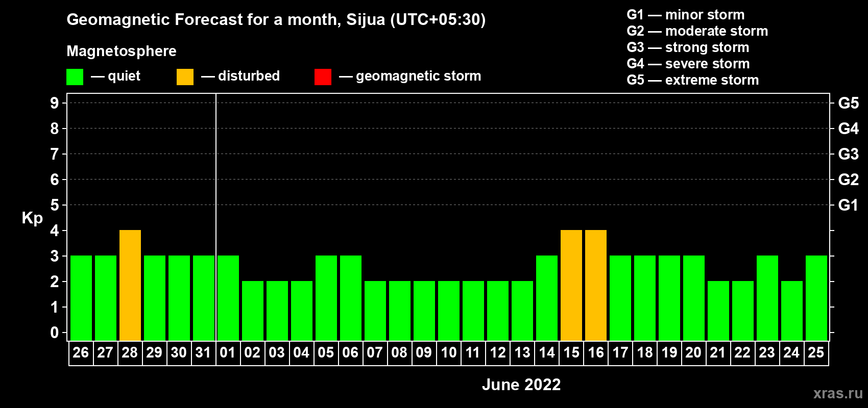Click the G5 label on right axis
Image resolution: width=868 pixels, height=408 pixels.
[849, 103]
